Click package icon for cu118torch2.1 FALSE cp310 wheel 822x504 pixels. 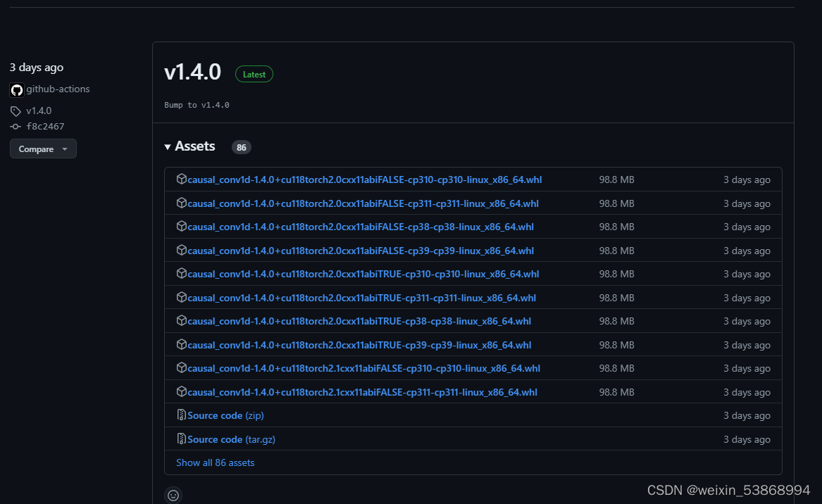[x=182, y=367]
